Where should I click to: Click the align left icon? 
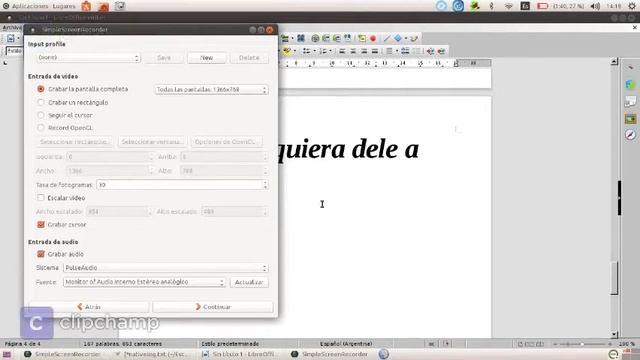tap(342, 51)
